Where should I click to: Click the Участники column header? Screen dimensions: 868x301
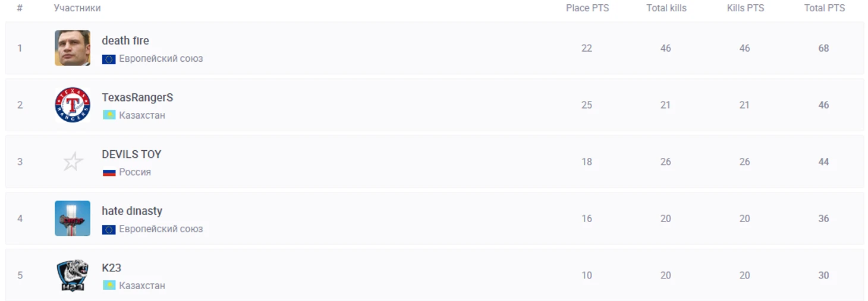(77, 8)
